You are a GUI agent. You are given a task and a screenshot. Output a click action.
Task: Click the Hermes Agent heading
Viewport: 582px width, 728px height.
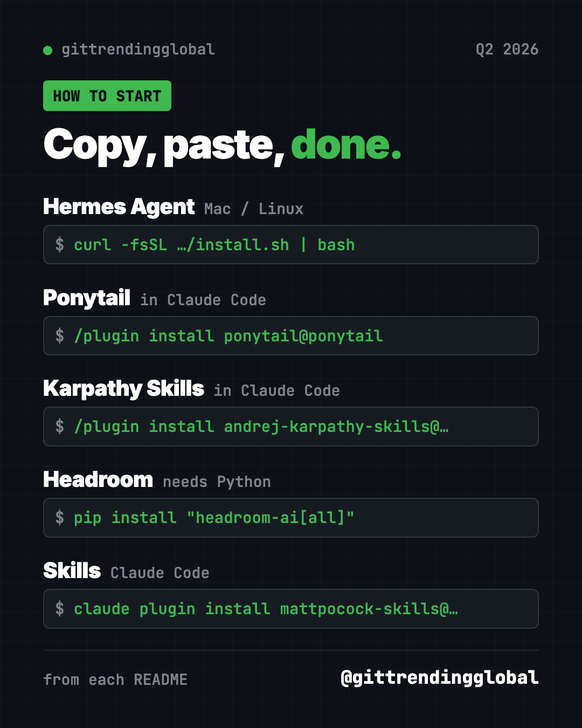tap(119, 207)
